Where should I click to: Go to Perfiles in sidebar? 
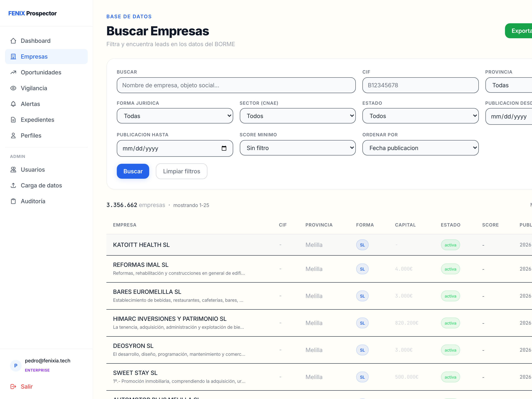point(31,136)
